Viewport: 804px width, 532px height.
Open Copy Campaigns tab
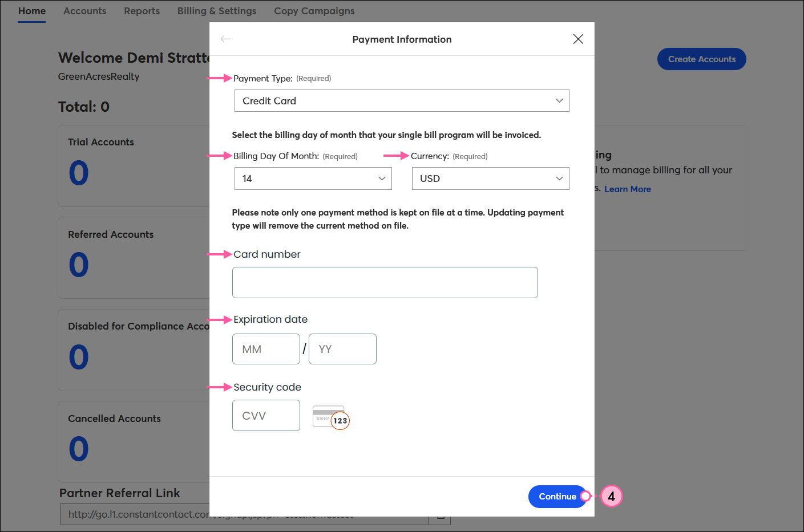click(314, 11)
